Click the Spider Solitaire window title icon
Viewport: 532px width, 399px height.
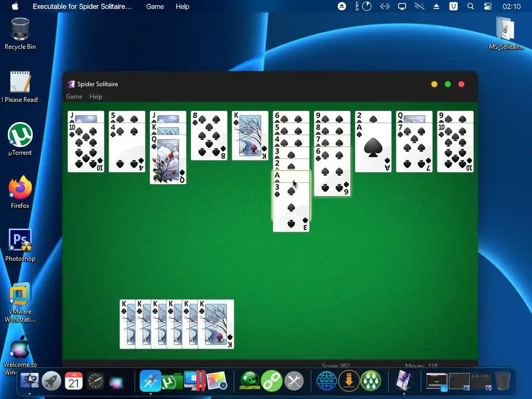[x=71, y=84]
